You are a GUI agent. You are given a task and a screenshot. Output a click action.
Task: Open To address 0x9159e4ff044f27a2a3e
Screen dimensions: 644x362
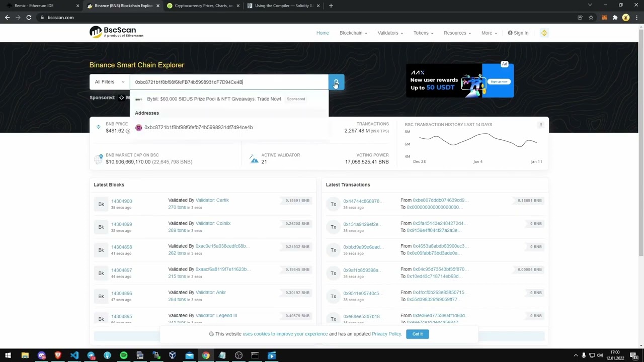coord(434,230)
